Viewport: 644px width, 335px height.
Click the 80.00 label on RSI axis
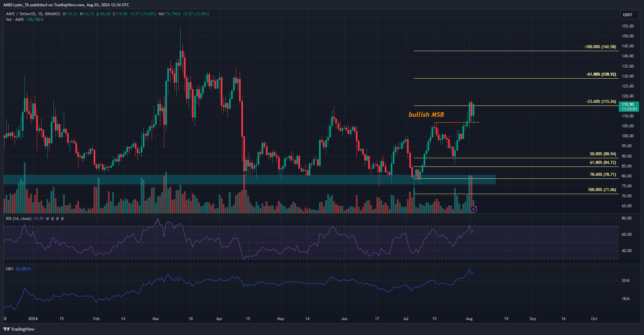coord(627,218)
